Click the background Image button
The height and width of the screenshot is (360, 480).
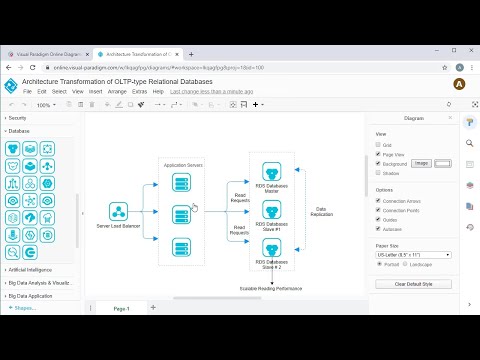[x=421, y=163]
